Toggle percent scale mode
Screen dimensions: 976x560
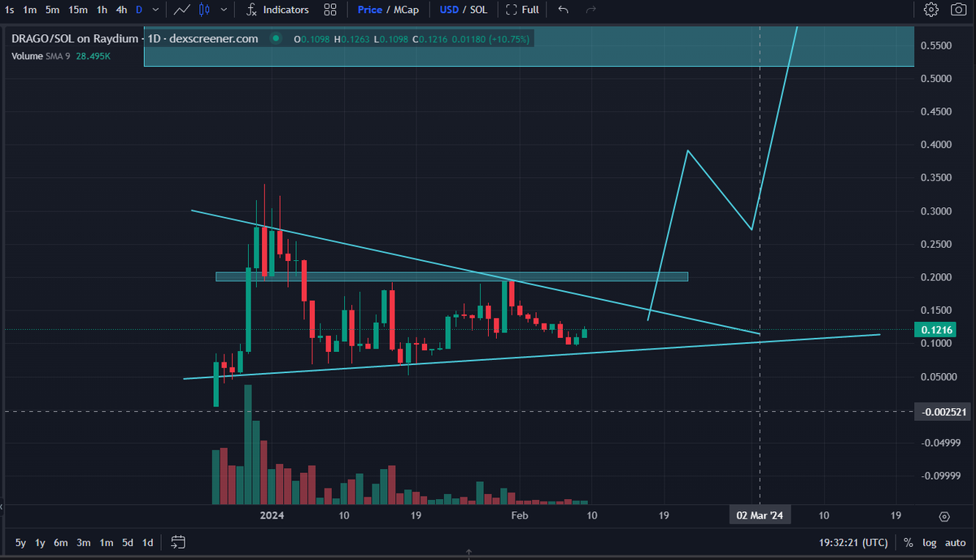point(908,542)
